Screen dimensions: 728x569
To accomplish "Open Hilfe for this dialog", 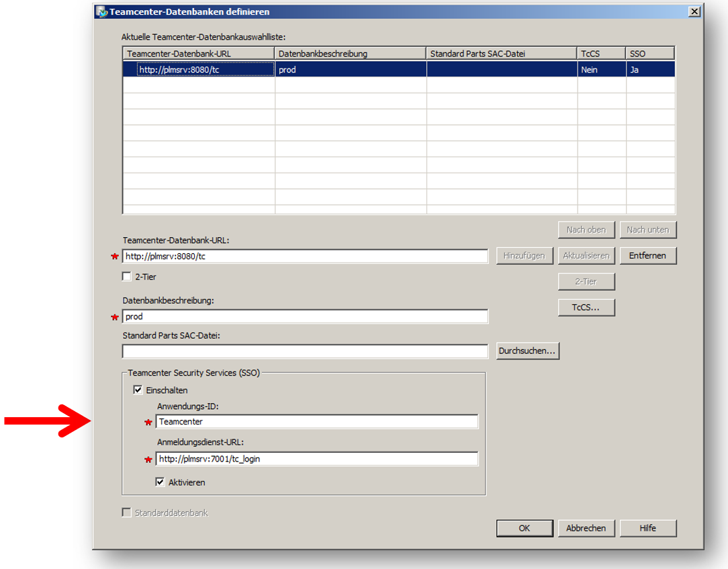I will pos(647,528).
